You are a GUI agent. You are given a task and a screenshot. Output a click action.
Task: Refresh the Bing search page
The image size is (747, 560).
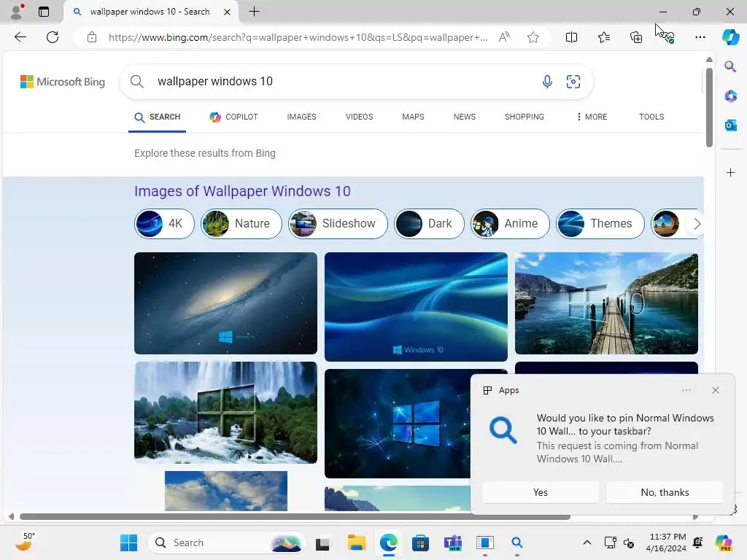[53, 37]
